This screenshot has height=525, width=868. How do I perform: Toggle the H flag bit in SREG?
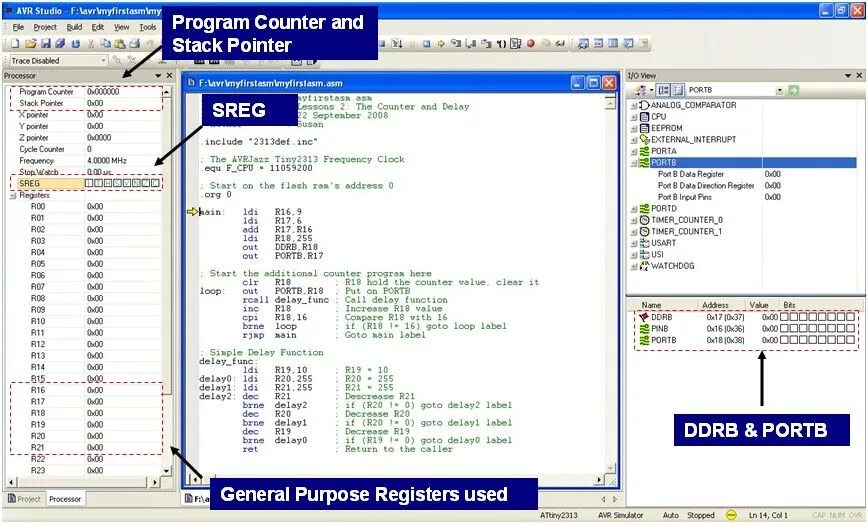[108, 183]
